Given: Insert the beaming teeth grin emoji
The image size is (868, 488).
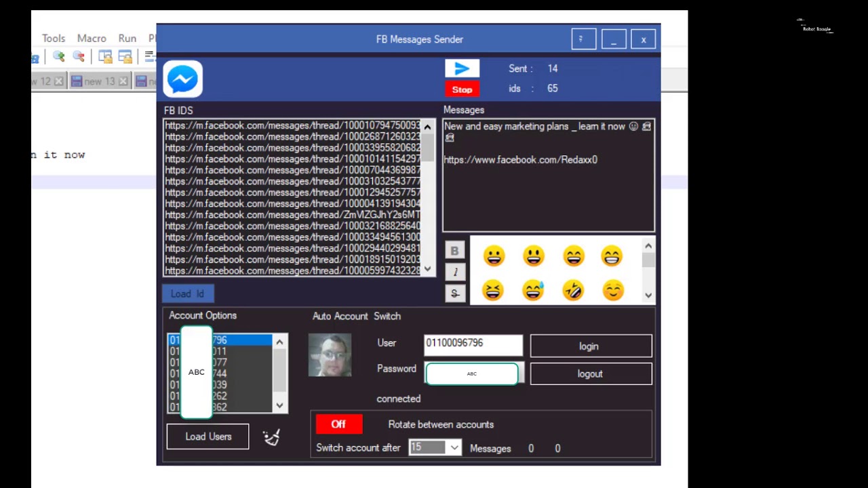Looking at the screenshot, I should coord(612,256).
